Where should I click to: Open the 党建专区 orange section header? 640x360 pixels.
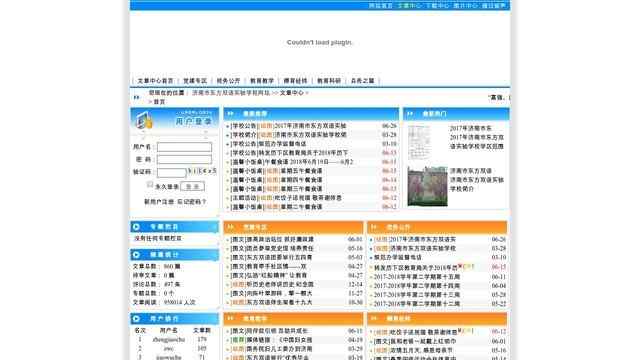click(255, 227)
